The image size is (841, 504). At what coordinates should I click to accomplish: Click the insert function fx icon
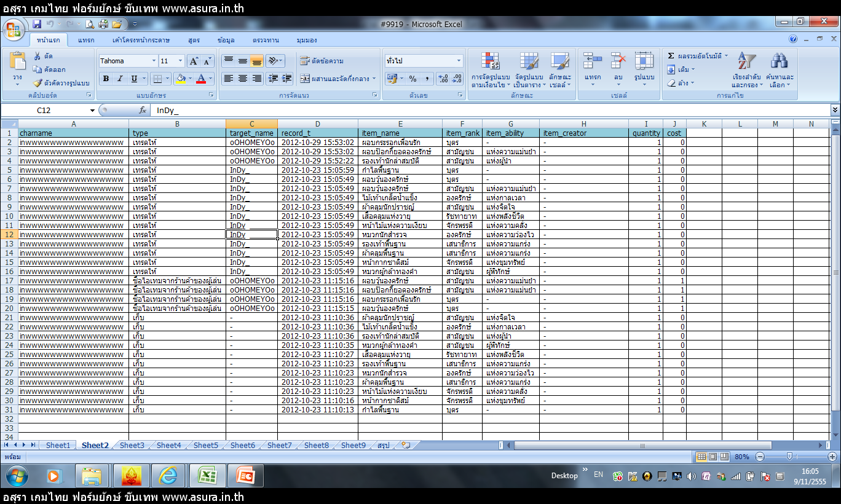coord(143,110)
